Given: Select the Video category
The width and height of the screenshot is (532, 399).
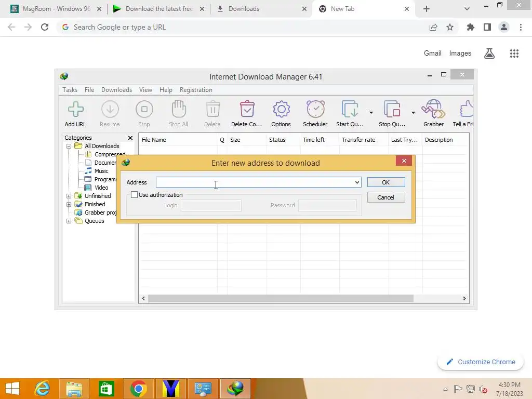Looking at the screenshot, I should click(101, 188).
